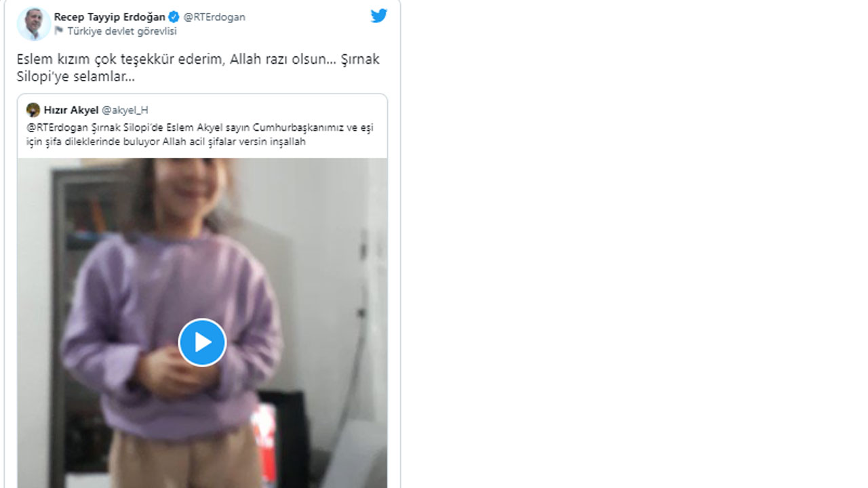This screenshot has height=488, width=868.
Task: Click the blue verified badge
Action: tap(174, 17)
